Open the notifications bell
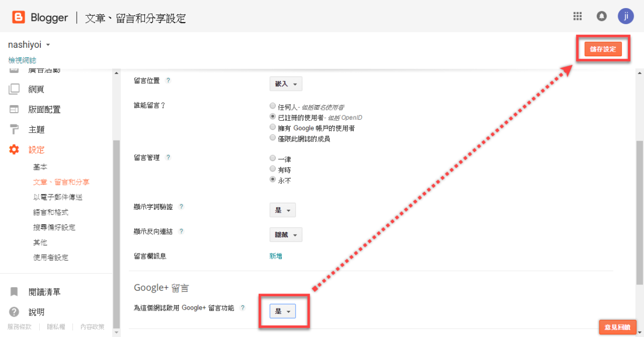This screenshot has height=337, width=644. pyautogui.click(x=602, y=16)
